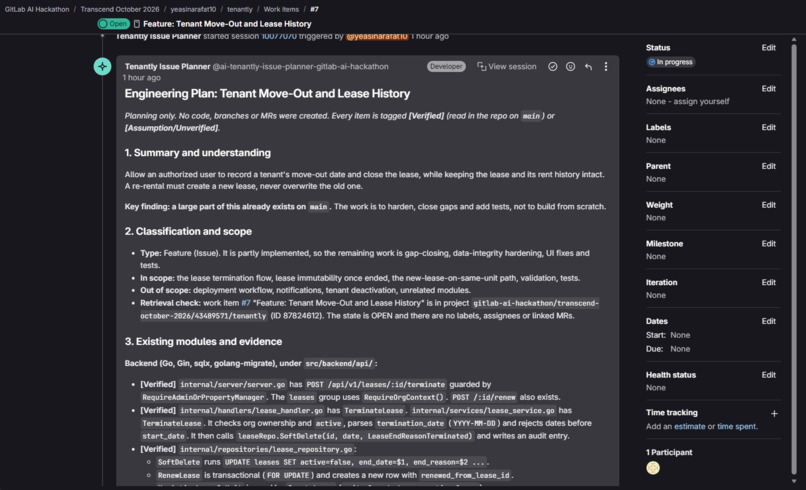The height and width of the screenshot is (490, 806).
Task: Resolve thread with the check circle icon
Action: [553, 66]
